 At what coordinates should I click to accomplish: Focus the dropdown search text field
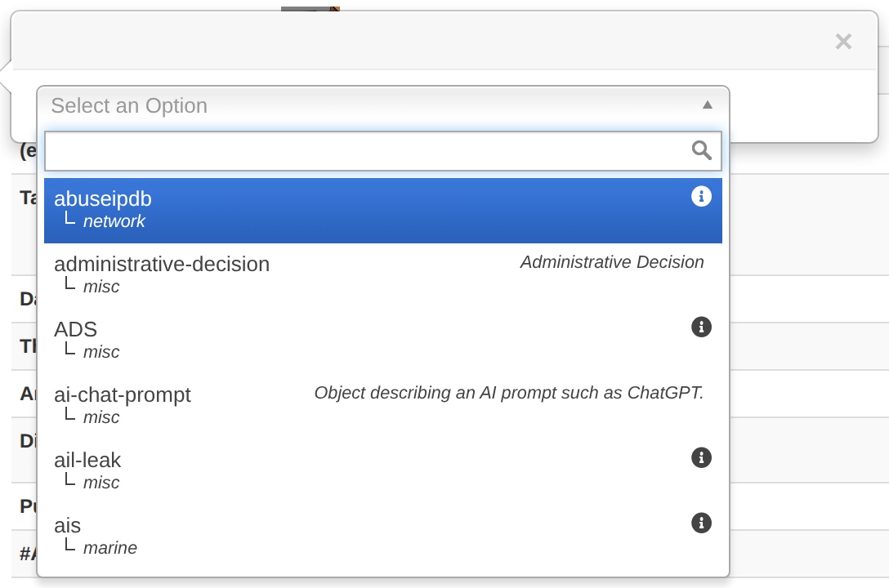point(382,151)
